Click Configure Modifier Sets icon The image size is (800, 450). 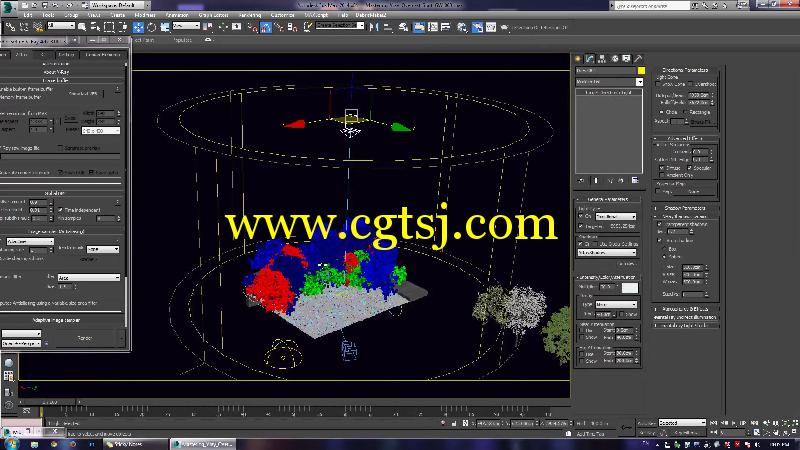[x=635, y=180]
